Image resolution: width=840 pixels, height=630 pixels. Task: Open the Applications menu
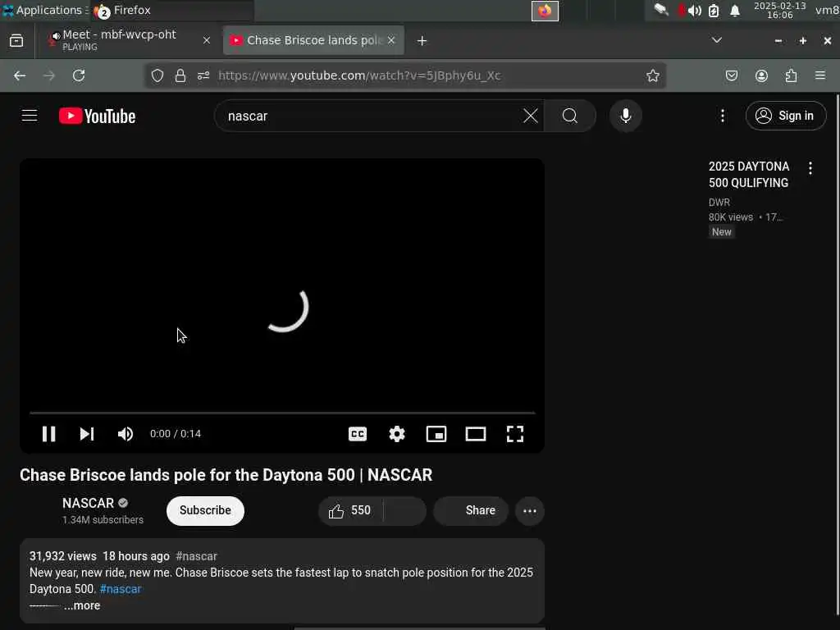[44, 10]
